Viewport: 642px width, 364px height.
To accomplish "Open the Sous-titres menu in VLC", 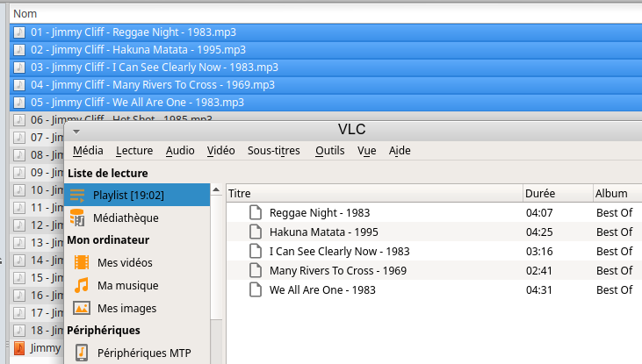I will coord(273,151).
